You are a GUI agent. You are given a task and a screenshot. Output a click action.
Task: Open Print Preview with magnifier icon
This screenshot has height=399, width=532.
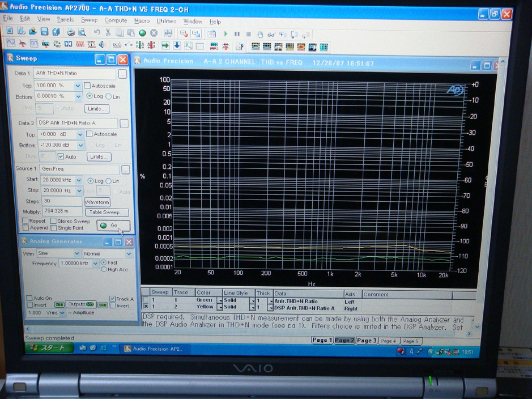pyautogui.click(x=82, y=32)
